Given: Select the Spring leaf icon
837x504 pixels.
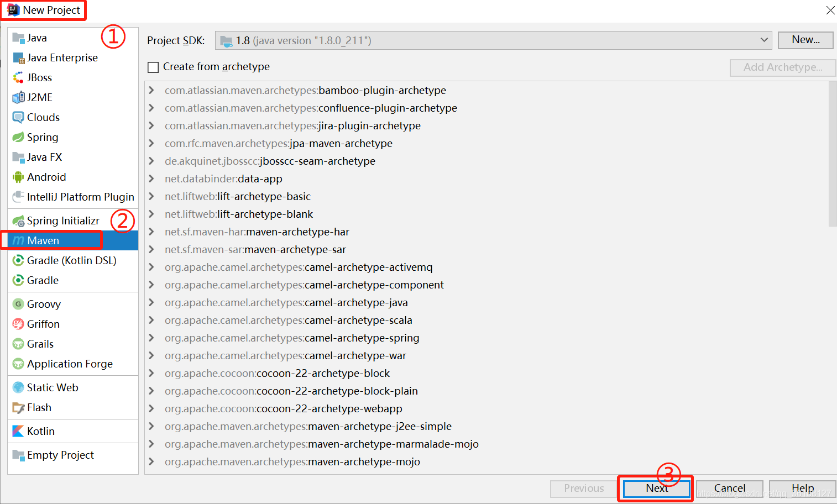Looking at the screenshot, I should pos(18,138).
